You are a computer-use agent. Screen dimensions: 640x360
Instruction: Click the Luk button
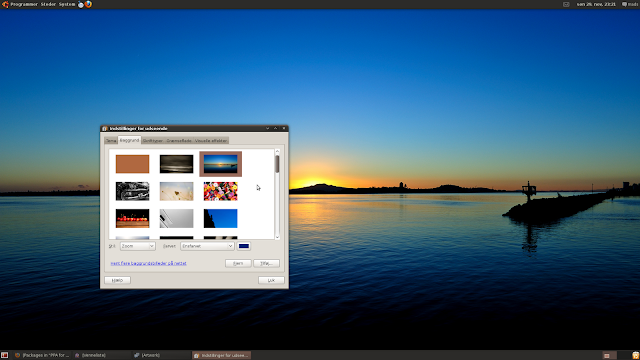click(271, 280)
